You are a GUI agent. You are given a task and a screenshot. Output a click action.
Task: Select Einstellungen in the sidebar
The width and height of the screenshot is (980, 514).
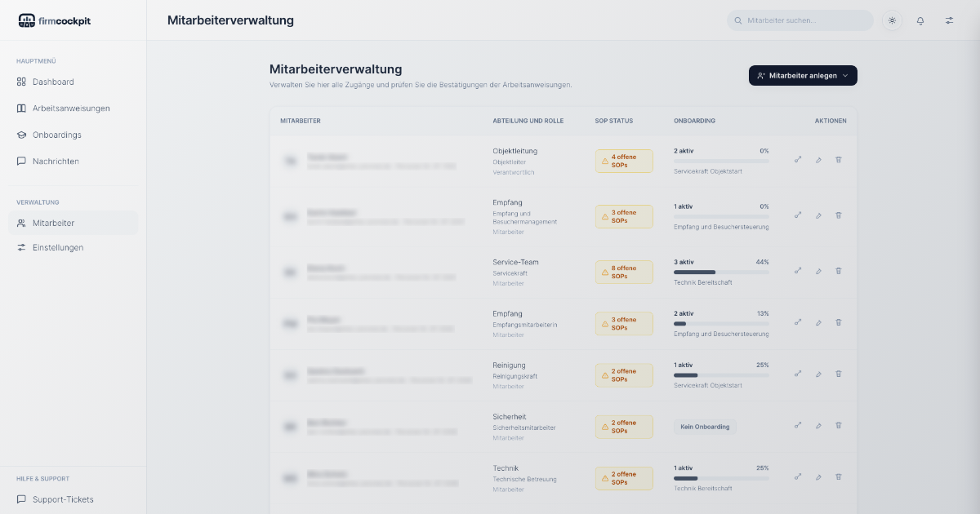[58, 247]
